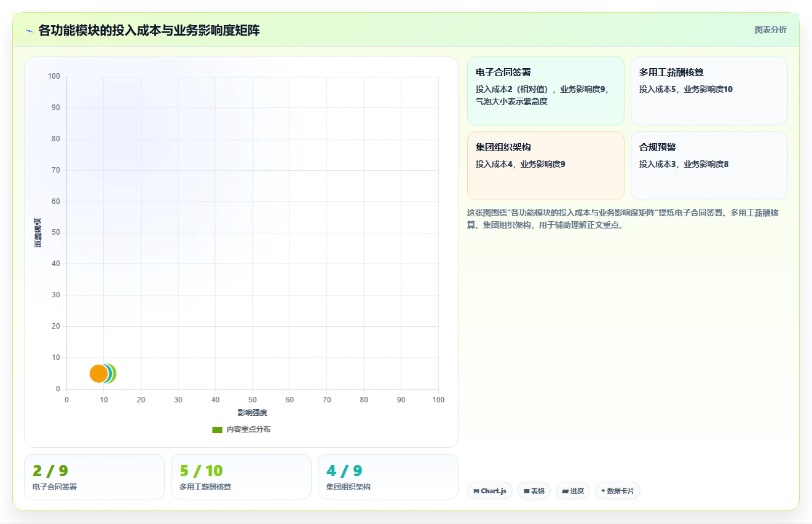Select the Chart.js tag
Image resolution: width=812 pixels, height=524 pixels.
(x=490, y=491)
